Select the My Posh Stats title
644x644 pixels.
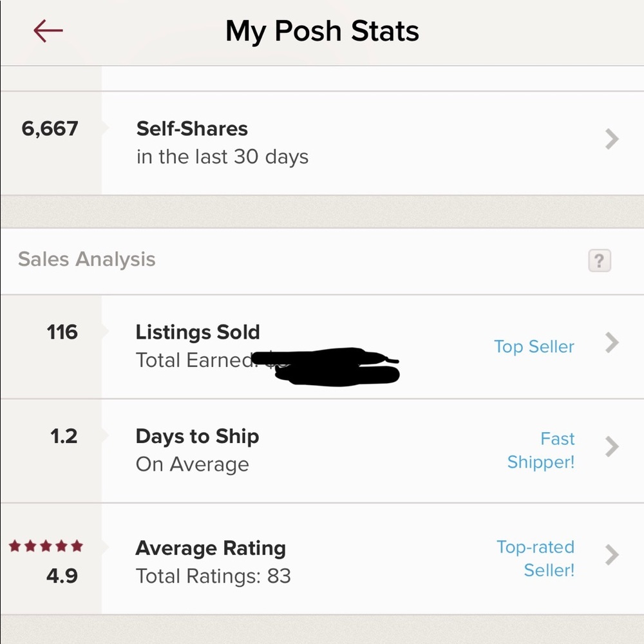click(322, 31)
